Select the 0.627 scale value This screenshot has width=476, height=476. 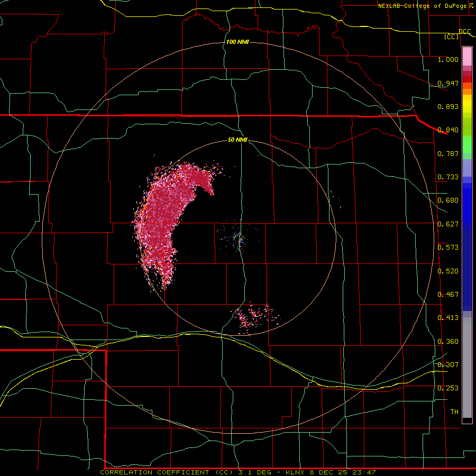pyautogui.click(x=448, y=224)
